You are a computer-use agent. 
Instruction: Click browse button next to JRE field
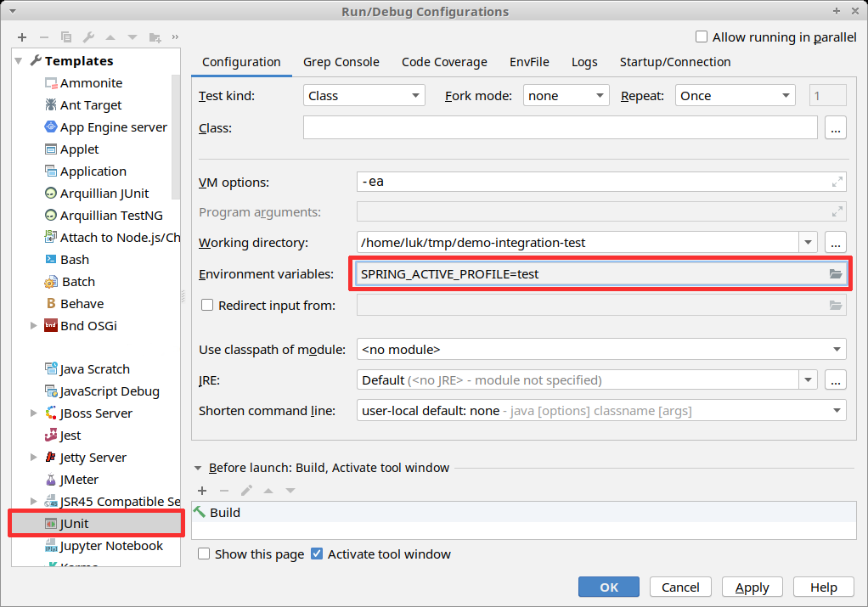pos(836,380)
